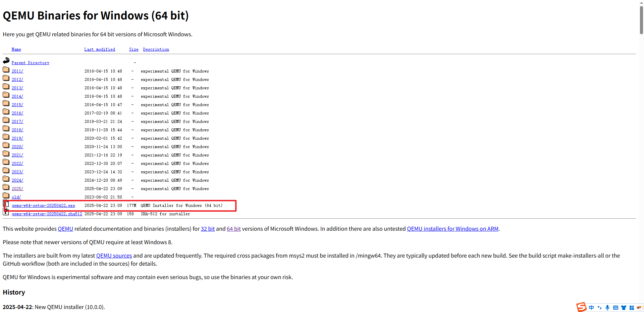Sort listing by Last modified column
This screenshot has height=312, width=644.
[x=100, y=49]
